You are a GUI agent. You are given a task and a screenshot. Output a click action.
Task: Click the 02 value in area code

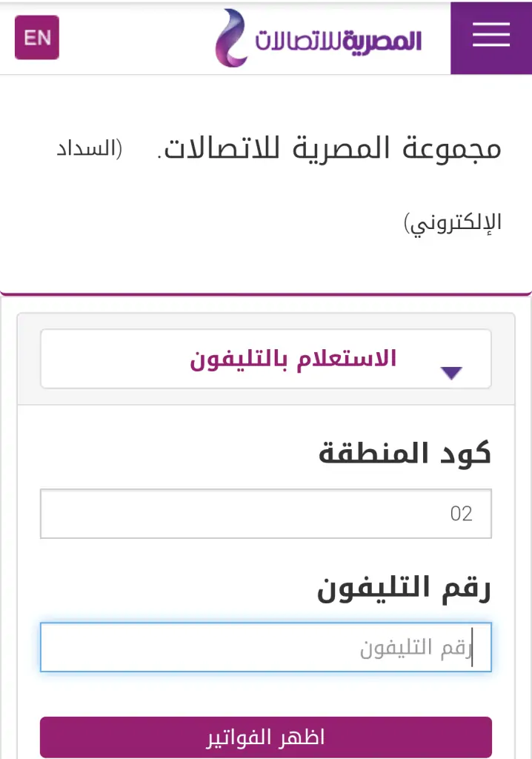pyautogui.click(x=461, y=514)
